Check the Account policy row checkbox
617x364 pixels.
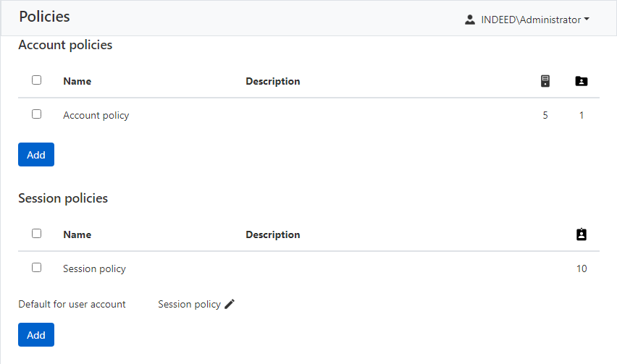point(37,114)
